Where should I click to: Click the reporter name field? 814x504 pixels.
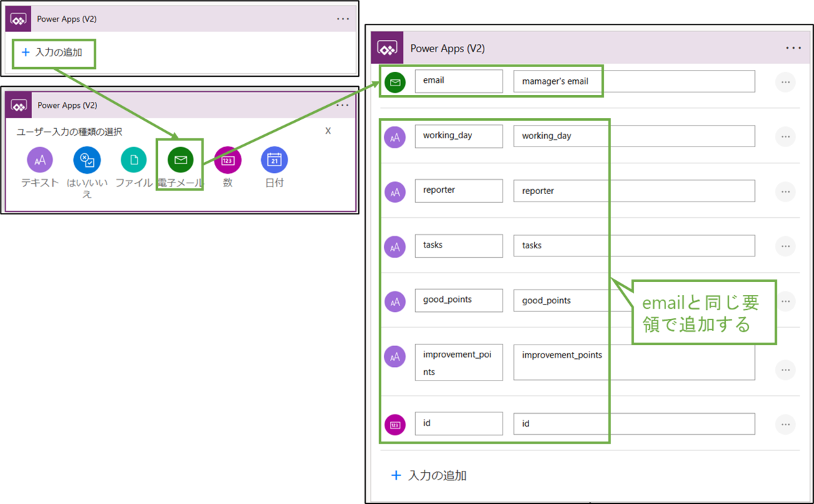click(459, 191)
